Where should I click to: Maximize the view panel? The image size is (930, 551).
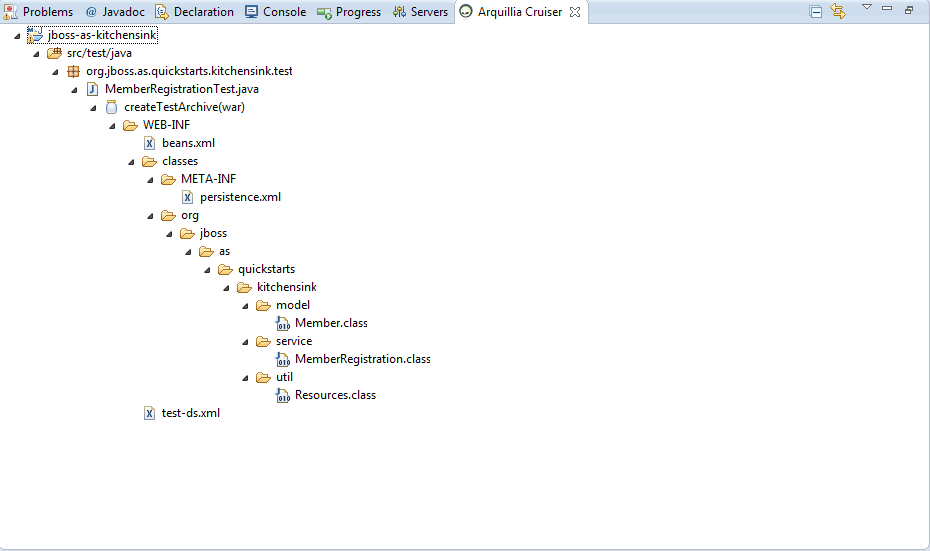(909, 9)
